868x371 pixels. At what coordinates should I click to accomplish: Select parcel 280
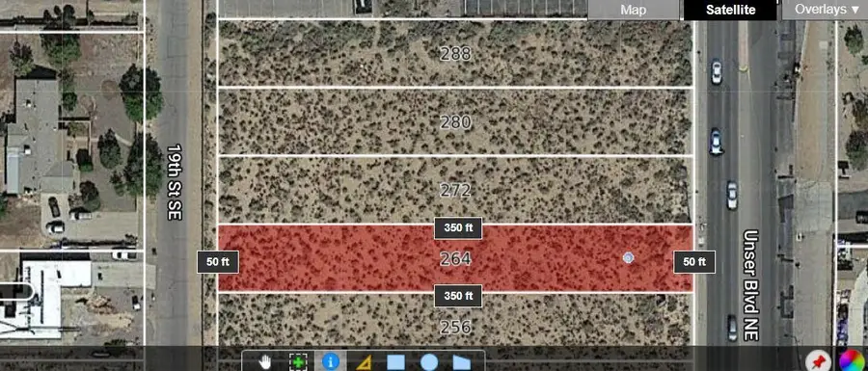tap(455, 122)
